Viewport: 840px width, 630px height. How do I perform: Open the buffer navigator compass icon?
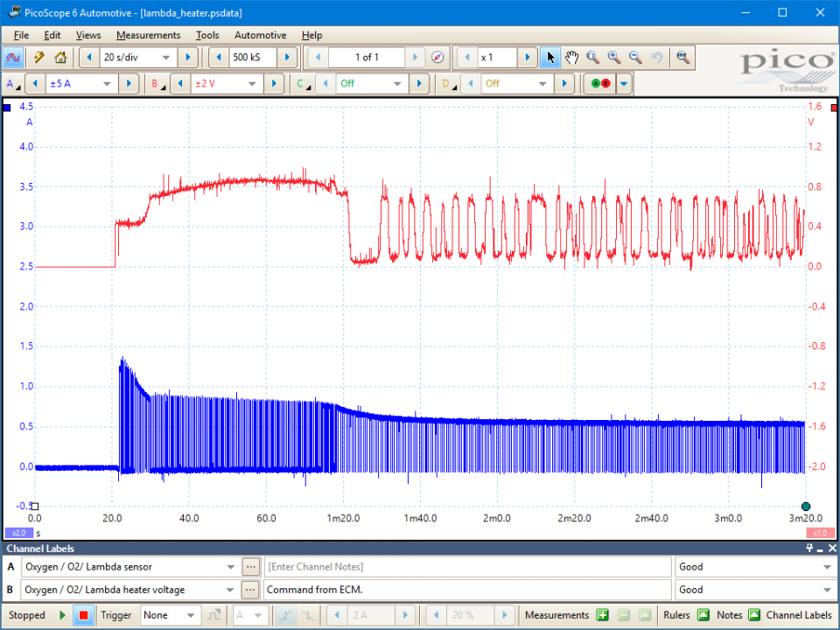[x=437, y=58]
